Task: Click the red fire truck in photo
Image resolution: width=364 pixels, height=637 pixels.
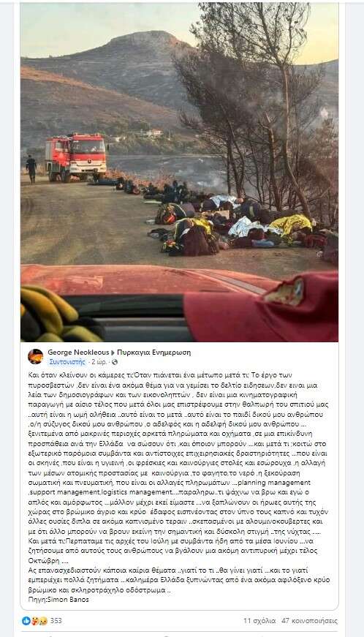Action: point(76,157)
